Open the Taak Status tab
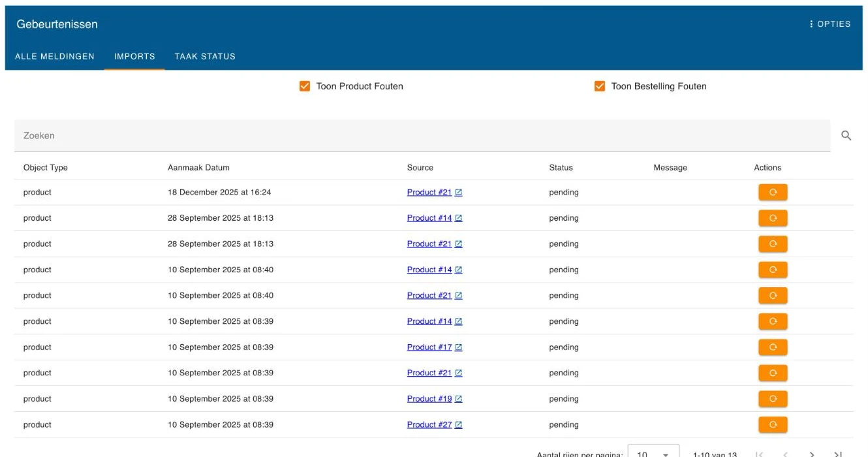The width and height of the screenshot is (868, 457). tap(205, 56)
